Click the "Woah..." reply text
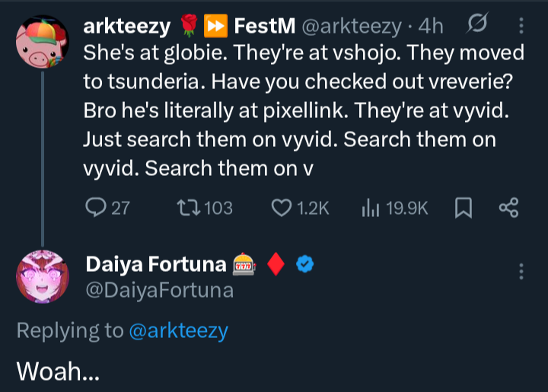Screen dimensions: 548x392 tap(59, 371)
